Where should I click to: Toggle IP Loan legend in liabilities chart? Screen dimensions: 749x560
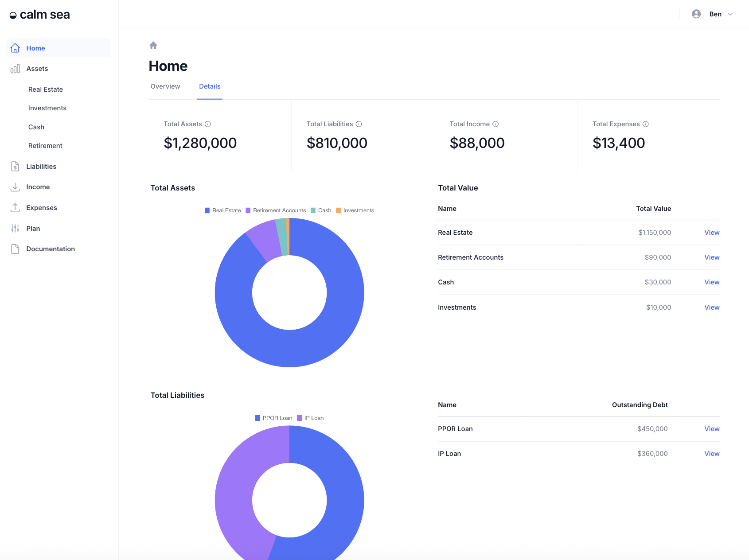[x=310, y=418]
